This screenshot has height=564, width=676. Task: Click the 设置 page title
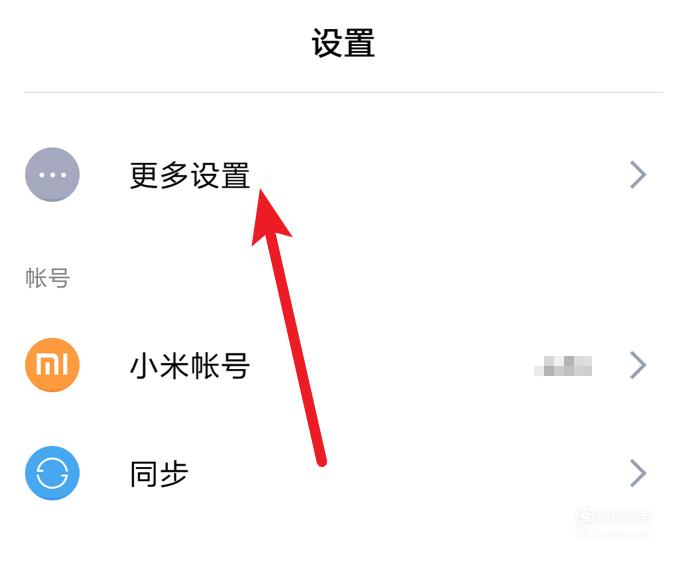click(x=343, y=43)
